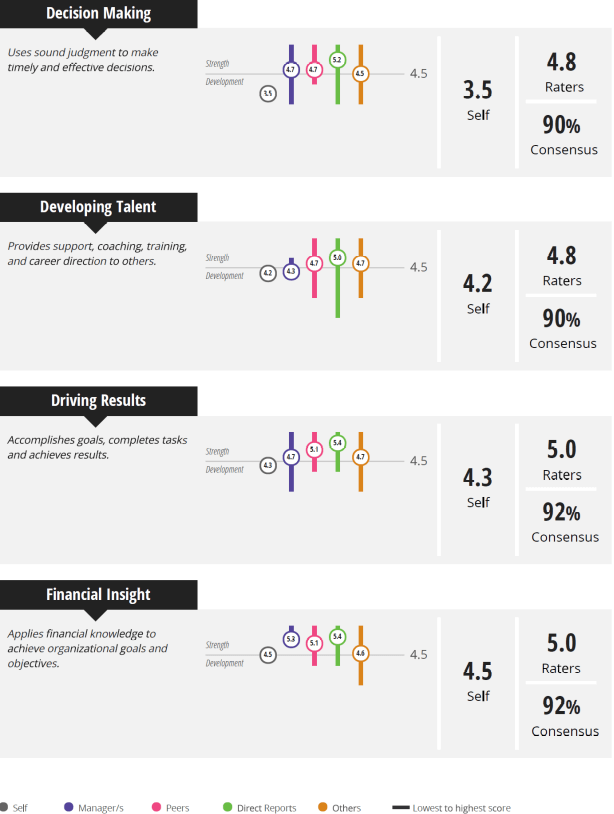Open the Developing Talent section header
The height and width of the screenshot is (814, 614).
click(x=98, y=207)
